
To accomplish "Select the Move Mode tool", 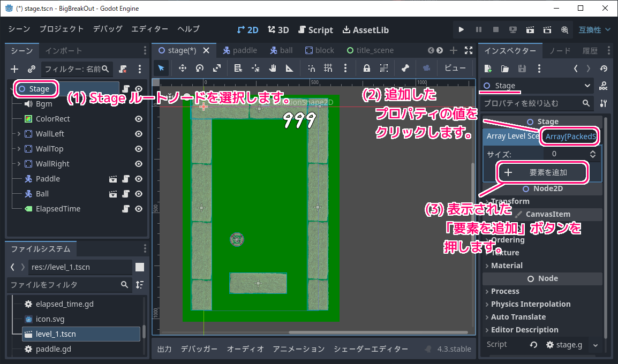I will point(182,68).
